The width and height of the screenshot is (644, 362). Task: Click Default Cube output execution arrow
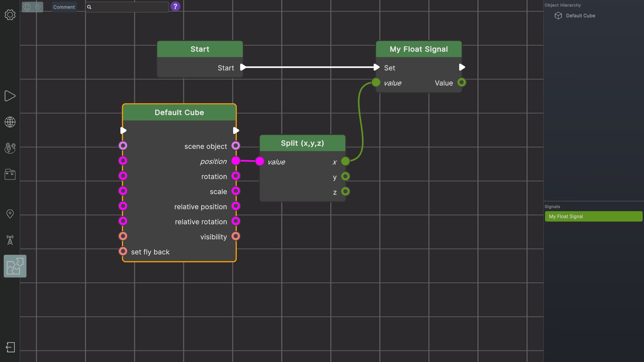[236, 130]
